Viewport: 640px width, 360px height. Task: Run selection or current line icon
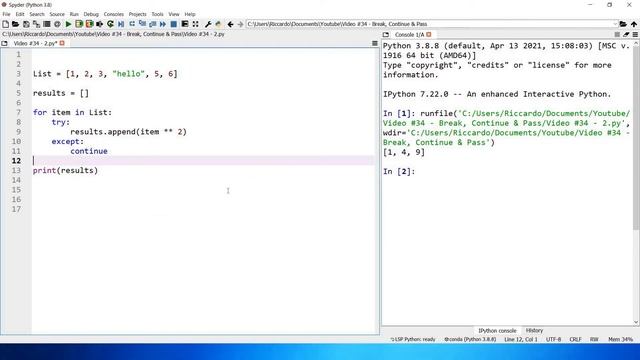(x=100, y=24)
